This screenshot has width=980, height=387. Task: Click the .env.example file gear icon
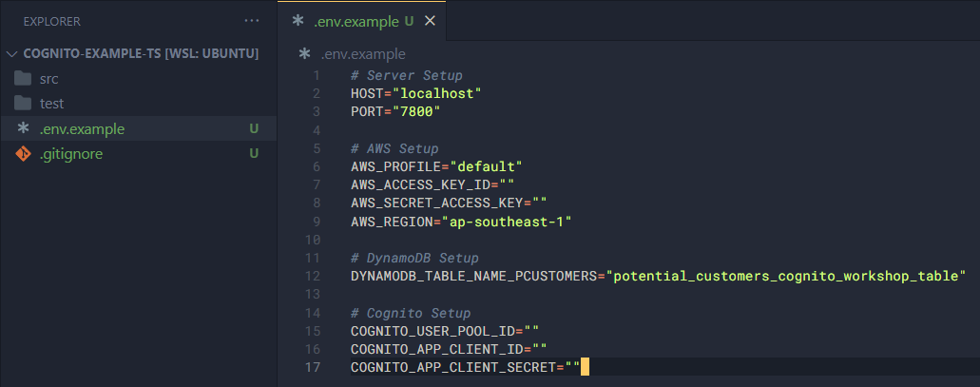tap(24, 128)
